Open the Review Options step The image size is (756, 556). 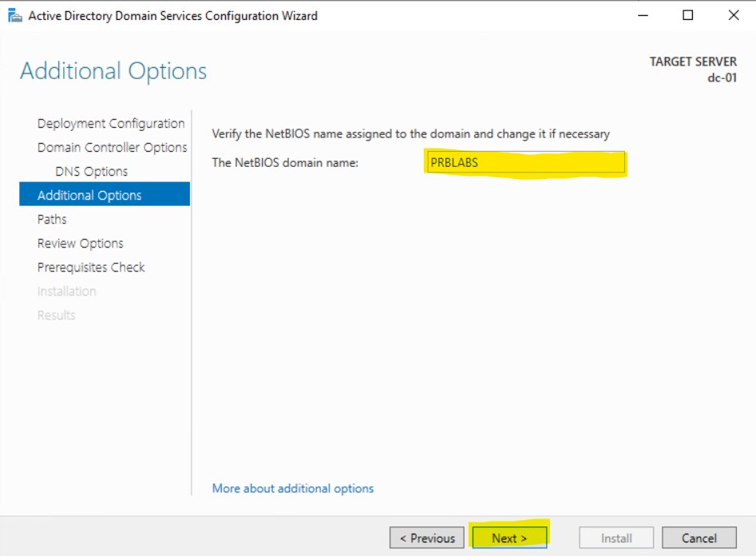(x=80, y=244)
